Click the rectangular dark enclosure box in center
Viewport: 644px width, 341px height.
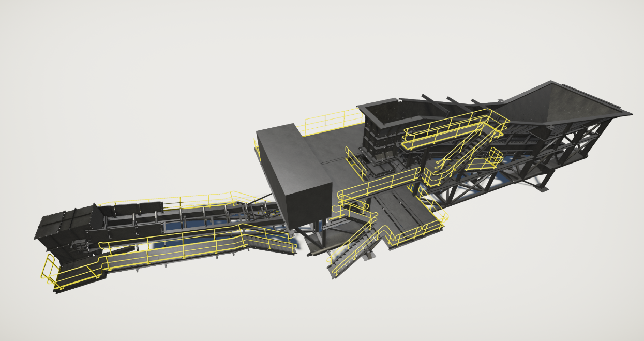click(295, 171)
